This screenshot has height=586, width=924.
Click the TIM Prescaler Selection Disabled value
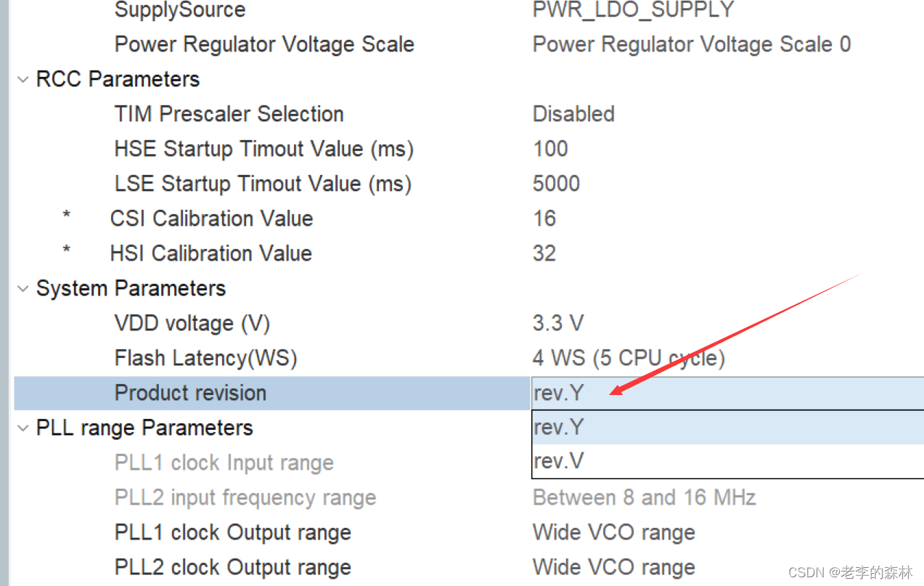pos(573,114)
